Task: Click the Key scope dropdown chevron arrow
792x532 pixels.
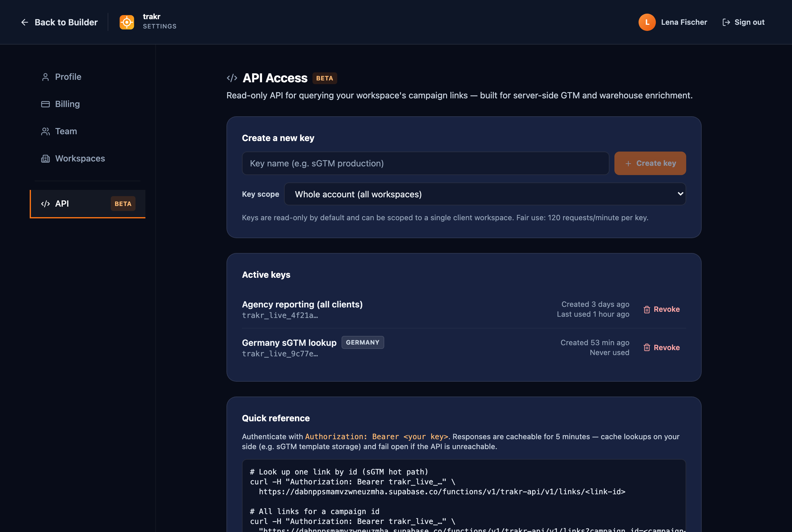Action: coord(680,194)
